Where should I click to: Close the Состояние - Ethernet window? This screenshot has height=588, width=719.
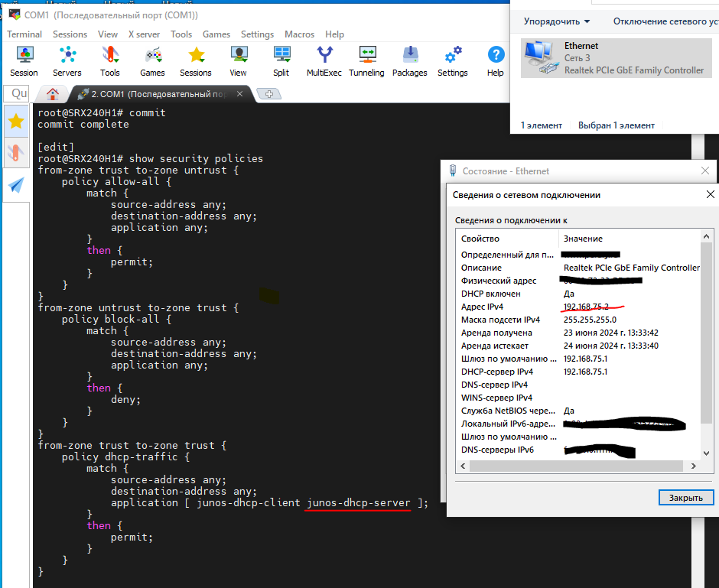tap(705, 171)
